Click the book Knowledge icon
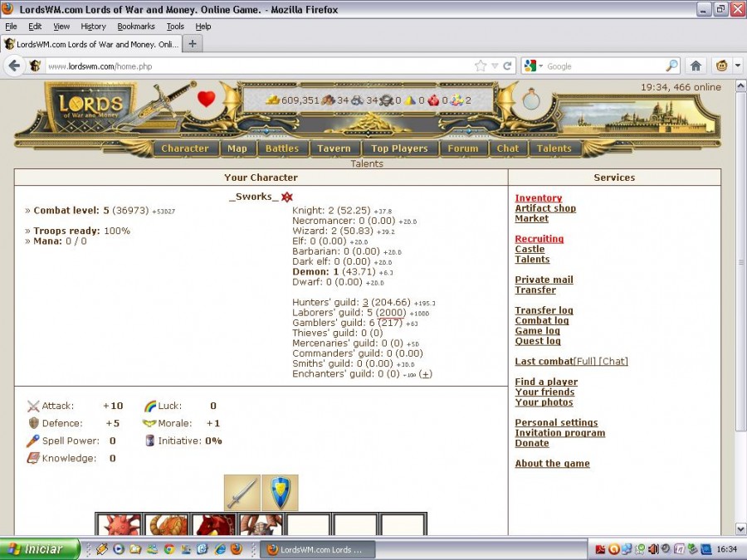Viewport: 747px width, 560px height. 33,458
